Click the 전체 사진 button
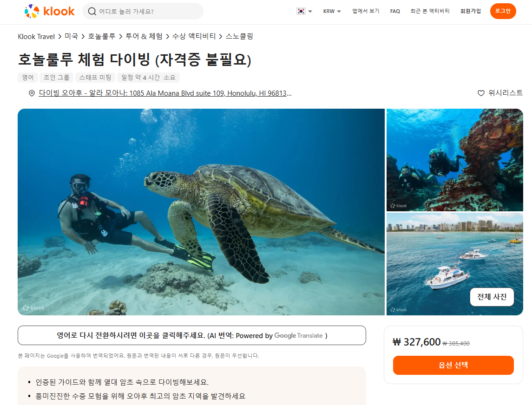 click(x=492, y=297)
